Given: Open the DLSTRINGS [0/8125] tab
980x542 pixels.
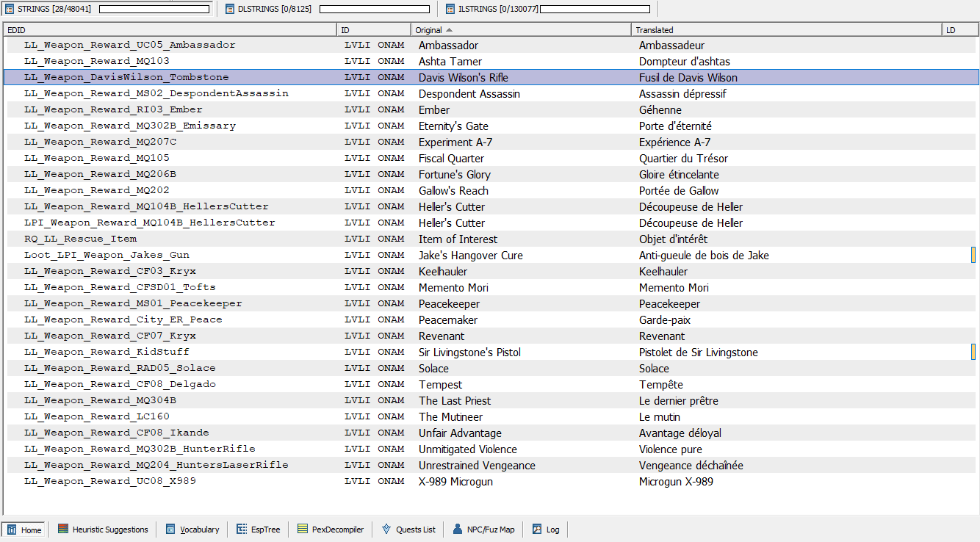Looking at the screenshot, I should (x=328, y=9).
